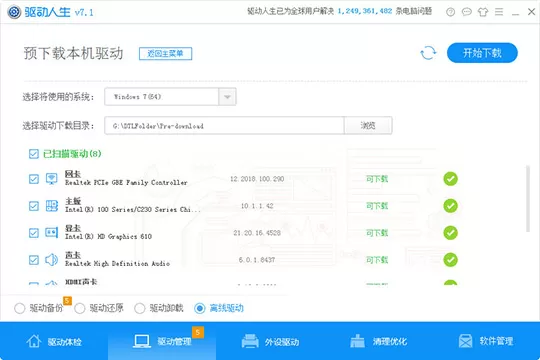Viewport: 540px width, 360px height.
Task: Click green checkmark for Realtek PCIe GBE row
Action: point(450,179)
